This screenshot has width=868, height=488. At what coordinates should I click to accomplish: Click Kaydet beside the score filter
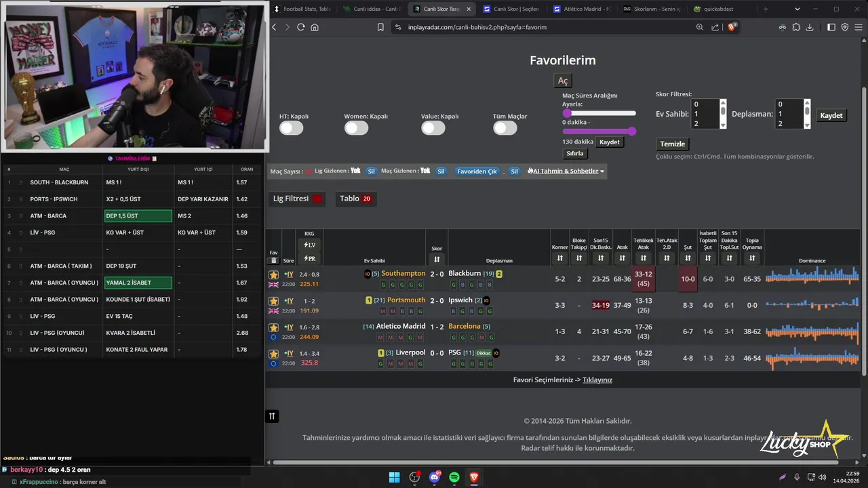[831, 115]
